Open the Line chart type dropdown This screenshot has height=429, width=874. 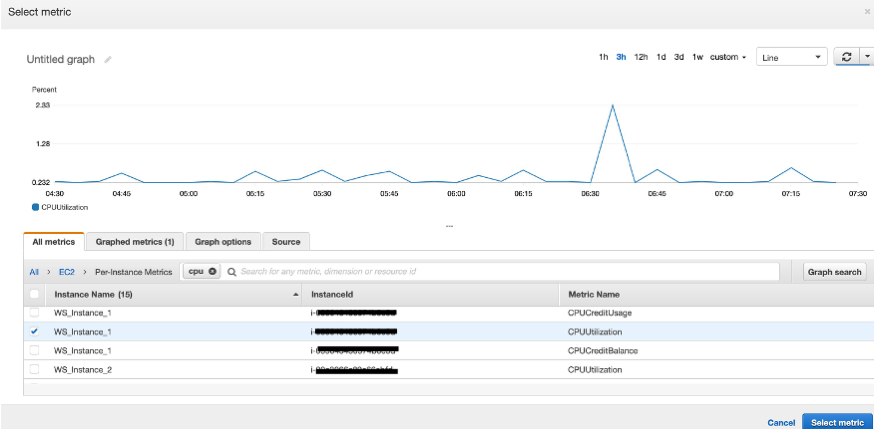792,57
